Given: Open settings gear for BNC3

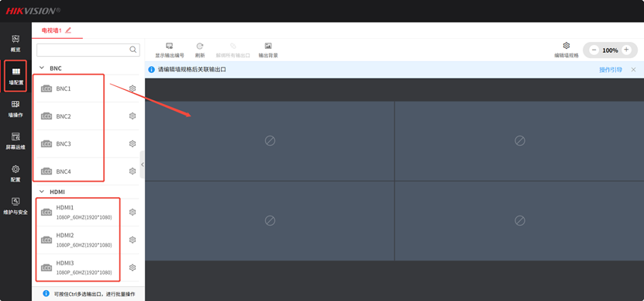Looking at the screenshot, I should [x=133, y=144].
